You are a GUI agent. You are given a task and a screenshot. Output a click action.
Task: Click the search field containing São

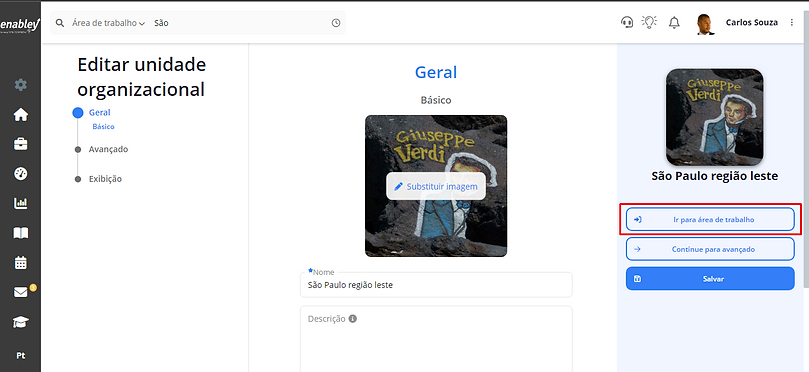(x=240, y=23)
